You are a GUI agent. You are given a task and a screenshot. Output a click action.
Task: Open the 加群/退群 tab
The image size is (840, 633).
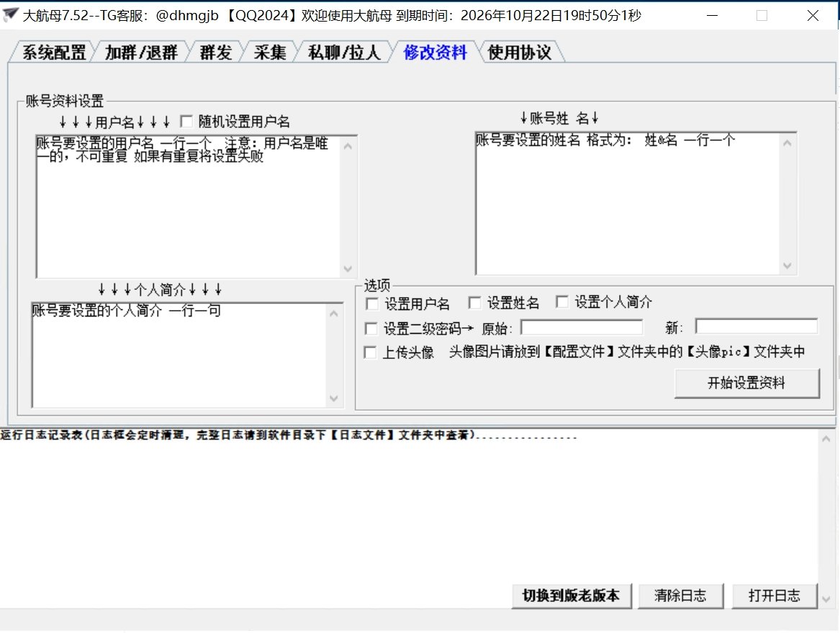coord(140,53)
